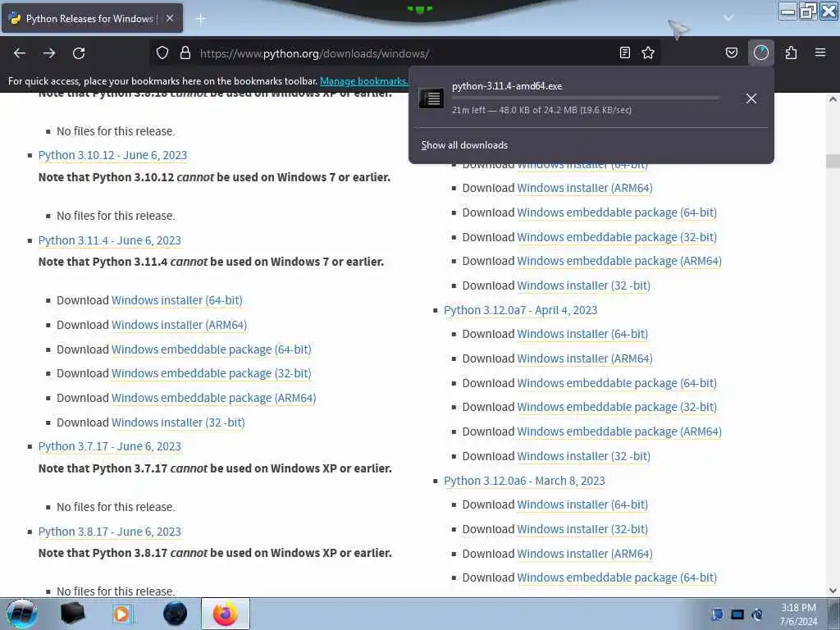Download 3.12.0a7 Windows installer (ARM64)
Viewport: 840px width, 630px height.
pyautogui.click(x=584, y=359)
